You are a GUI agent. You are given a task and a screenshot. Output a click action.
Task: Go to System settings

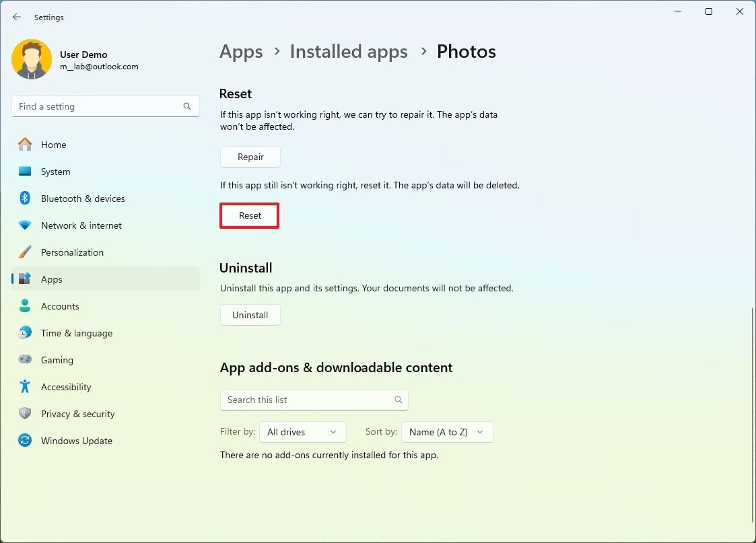[x=106, y=172]
